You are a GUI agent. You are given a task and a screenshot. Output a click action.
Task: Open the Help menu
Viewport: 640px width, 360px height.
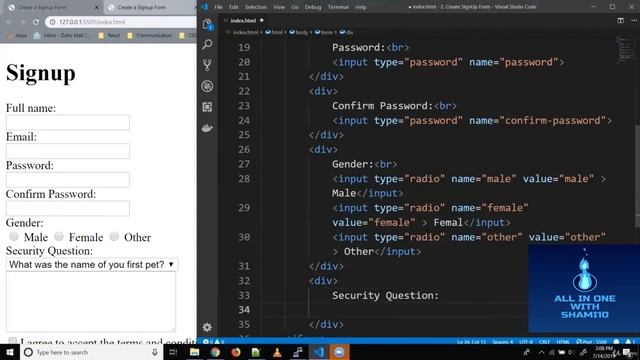[360, 7]
